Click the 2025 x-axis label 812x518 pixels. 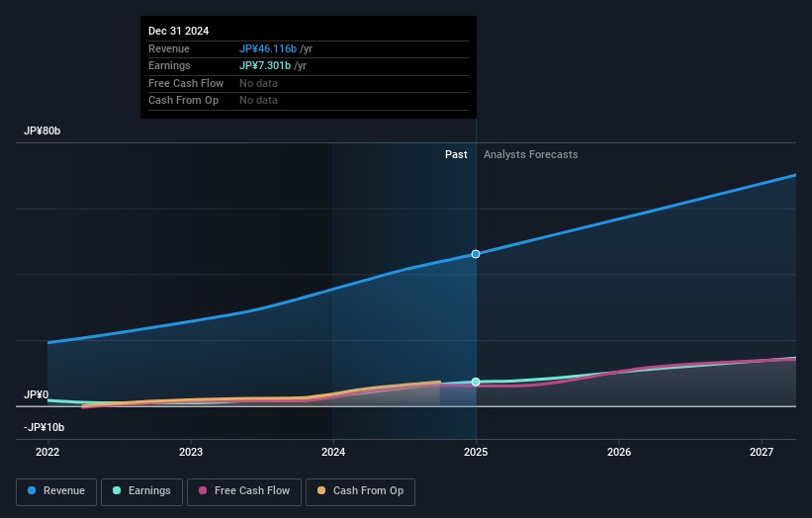[476, 452]
